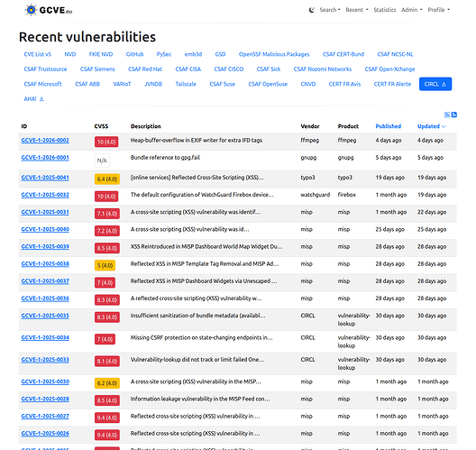Open the solid RSS feed icon
The image size is (476, 450).
(x=454, y=115)
